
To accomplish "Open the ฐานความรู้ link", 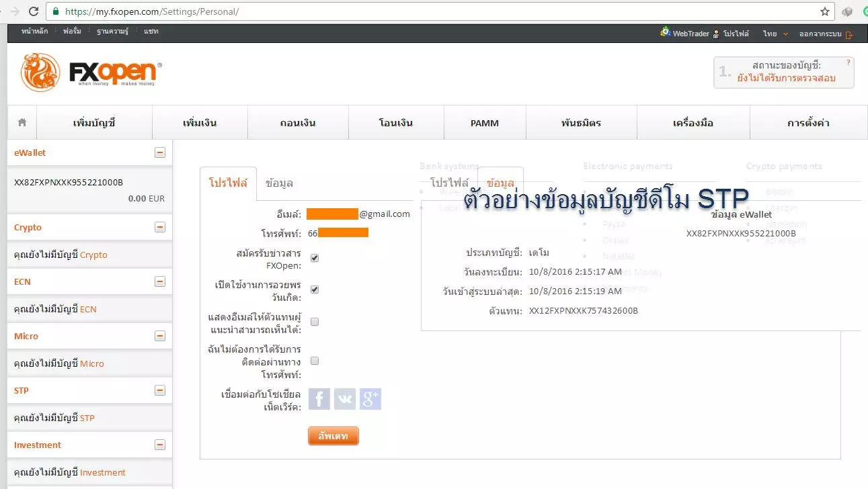I will [112, 31].
